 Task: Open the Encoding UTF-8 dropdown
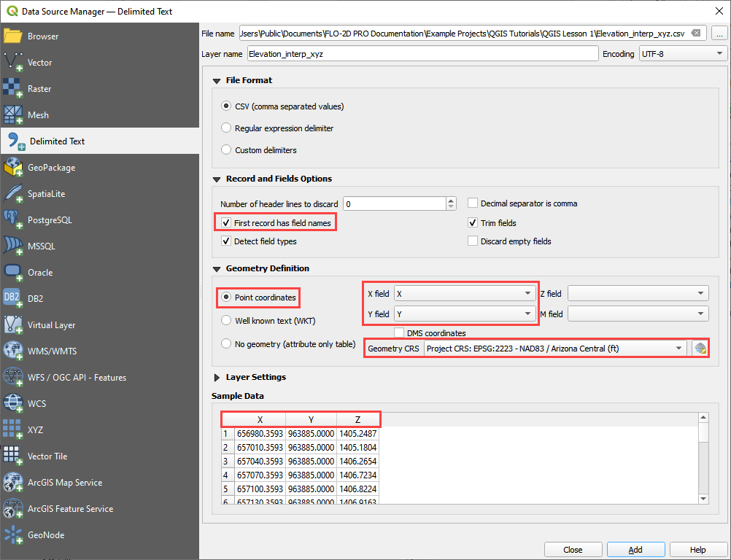point(683,54)
